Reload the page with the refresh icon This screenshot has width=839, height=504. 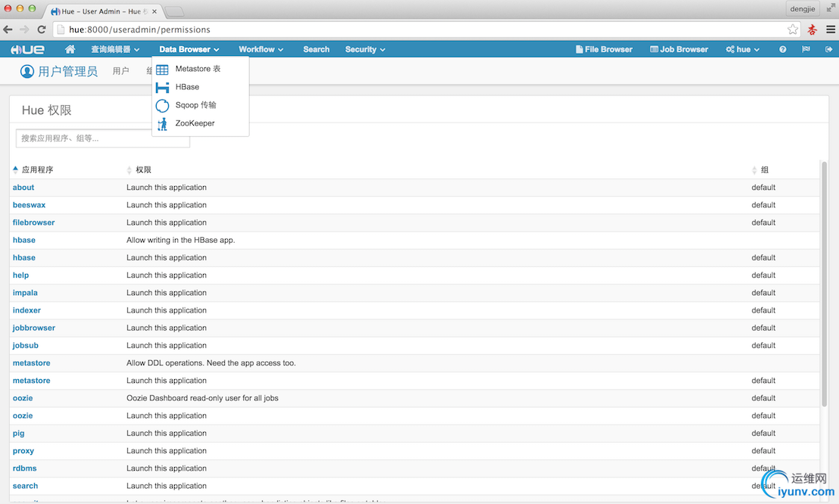pyautogui.click(x=42, y=30)
